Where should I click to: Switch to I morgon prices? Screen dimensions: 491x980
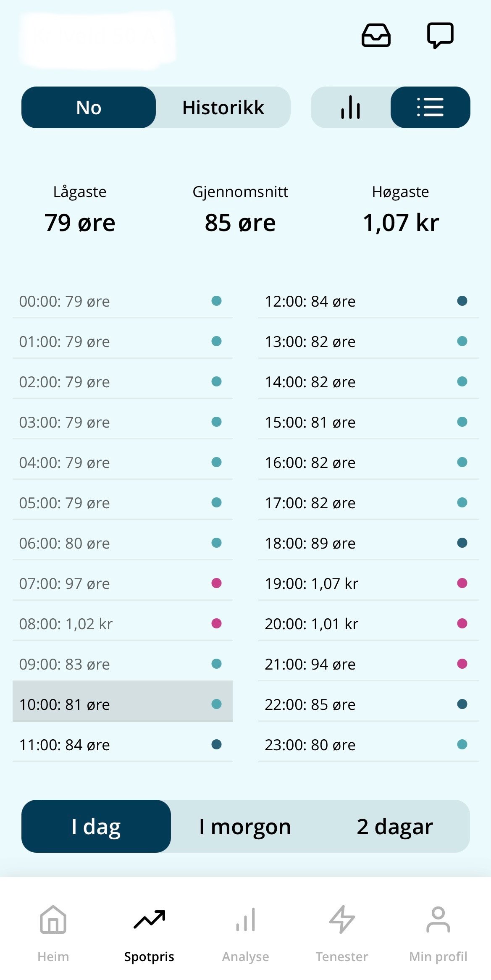point(245,826)
